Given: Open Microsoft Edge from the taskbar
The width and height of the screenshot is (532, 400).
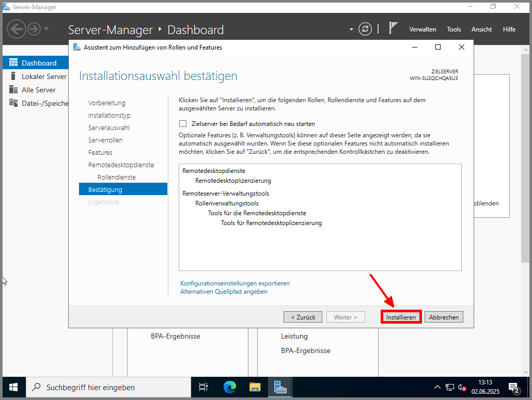Looking at the screenshot, I should pos(229,387).
